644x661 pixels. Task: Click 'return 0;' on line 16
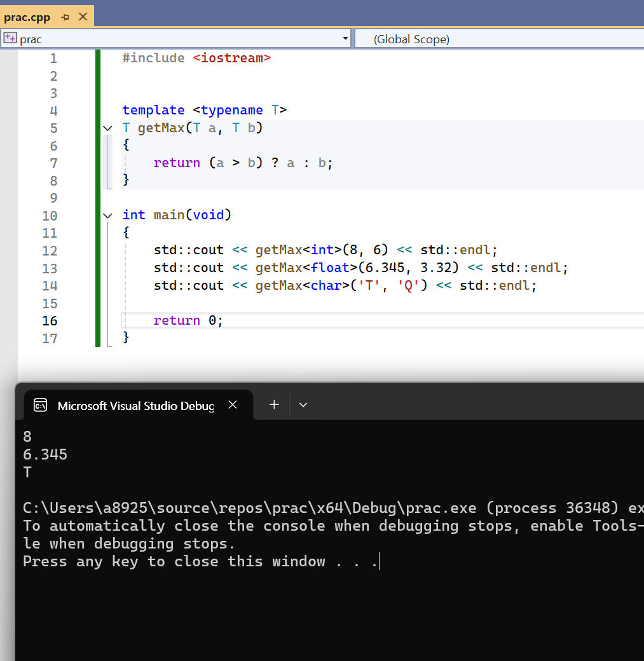(188, 320)
